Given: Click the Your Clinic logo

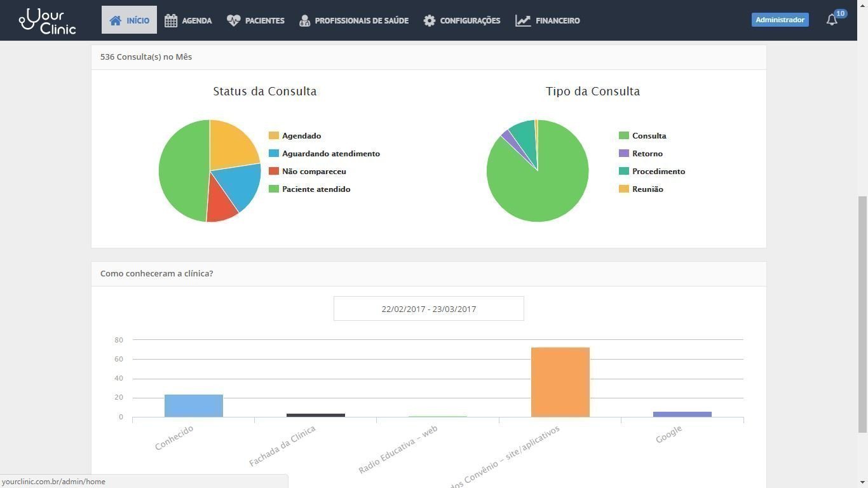Looking at the screenshot, I should (48, 21).
